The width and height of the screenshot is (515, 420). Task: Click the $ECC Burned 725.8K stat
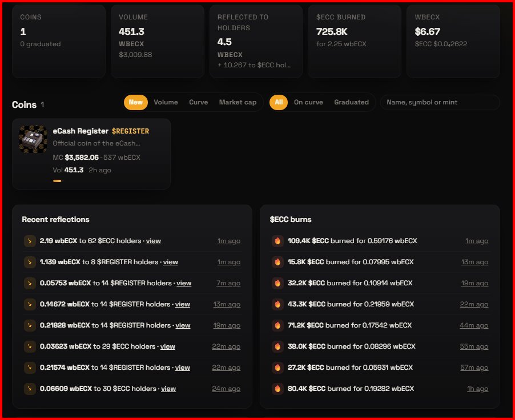coord(332,31)
